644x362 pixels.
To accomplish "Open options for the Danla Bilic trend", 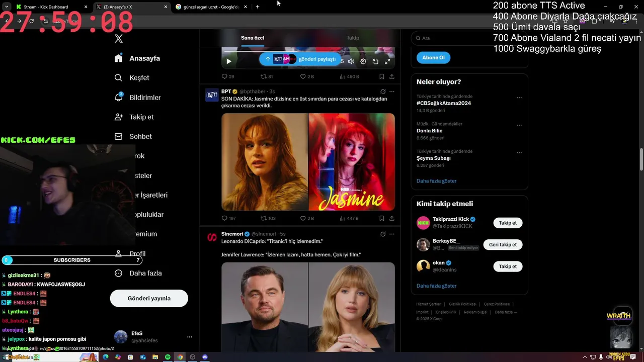I will pos(519,125).
